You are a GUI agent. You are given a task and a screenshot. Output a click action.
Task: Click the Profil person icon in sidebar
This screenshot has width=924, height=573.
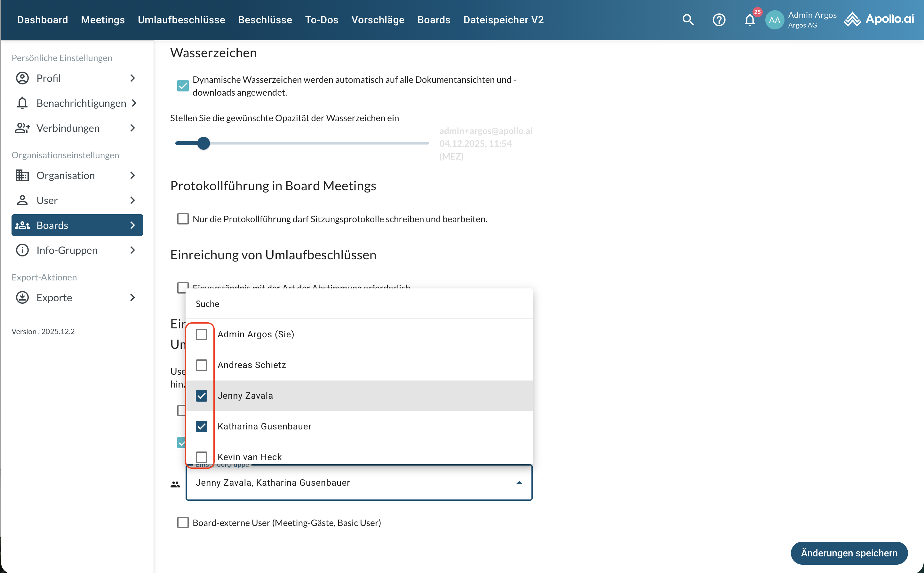point(22,78)
